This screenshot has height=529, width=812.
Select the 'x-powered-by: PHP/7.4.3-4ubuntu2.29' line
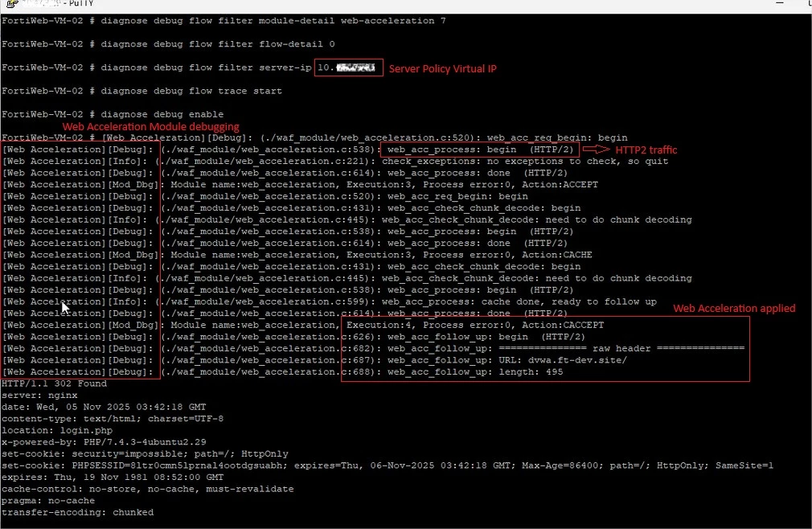coord(104,442)
